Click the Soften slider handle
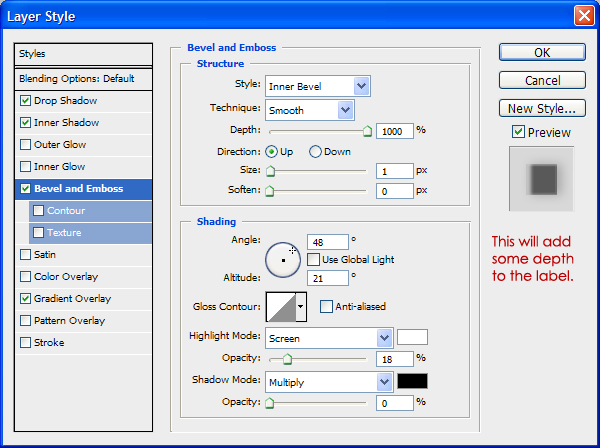Screen dimensions: 600x448 pyautogui.click(x=270, y=191)
